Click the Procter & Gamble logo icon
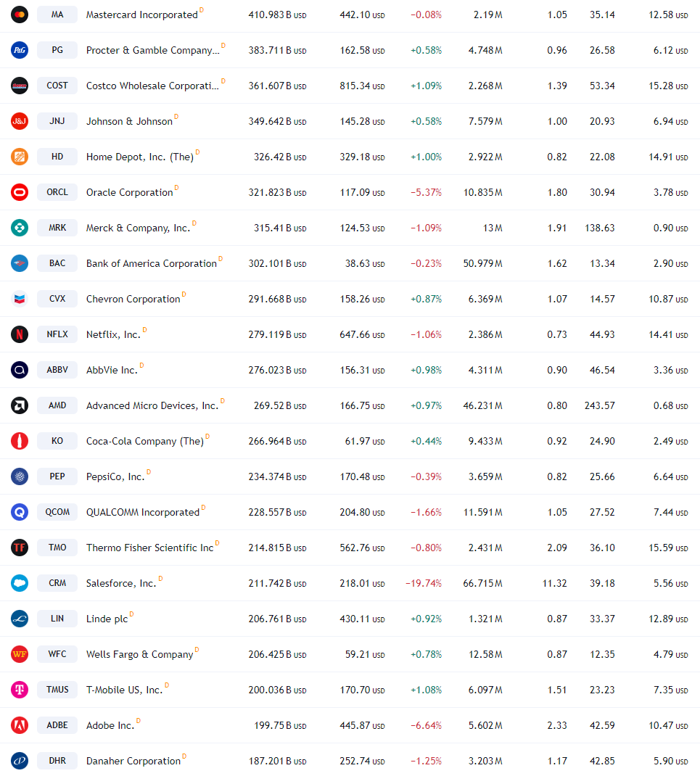700x776 pixels. (x=20, y=51)
